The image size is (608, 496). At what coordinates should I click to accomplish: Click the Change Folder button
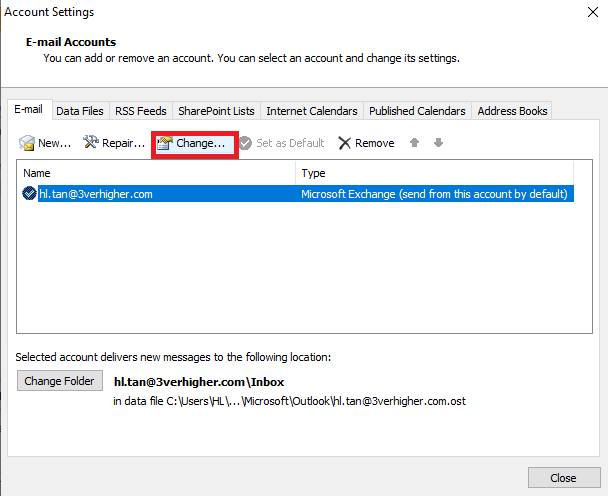coord(60,380)
